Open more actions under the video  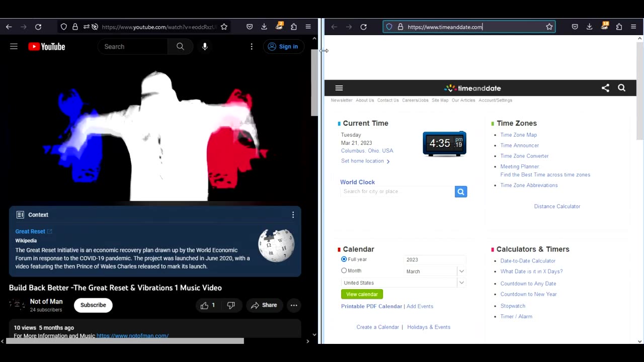(x=294, y=305)
